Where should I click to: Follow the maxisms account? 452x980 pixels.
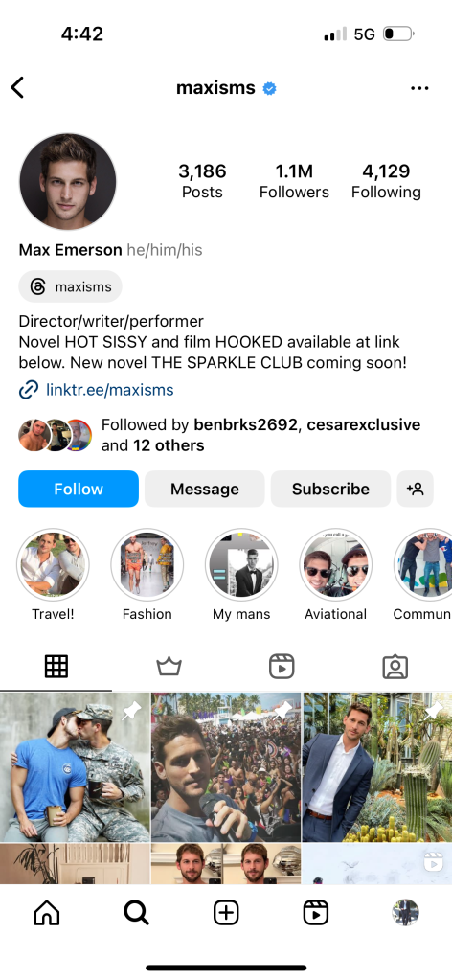(x=79, y=489)
